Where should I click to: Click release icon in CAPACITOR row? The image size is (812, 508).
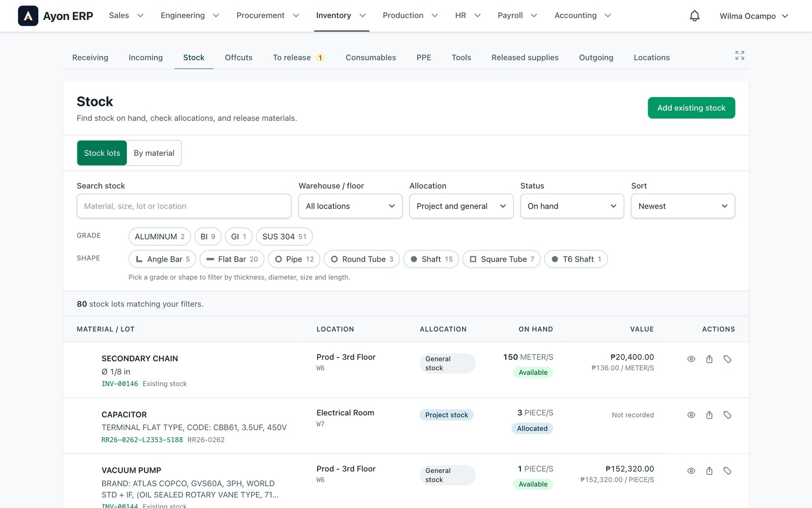709,415
